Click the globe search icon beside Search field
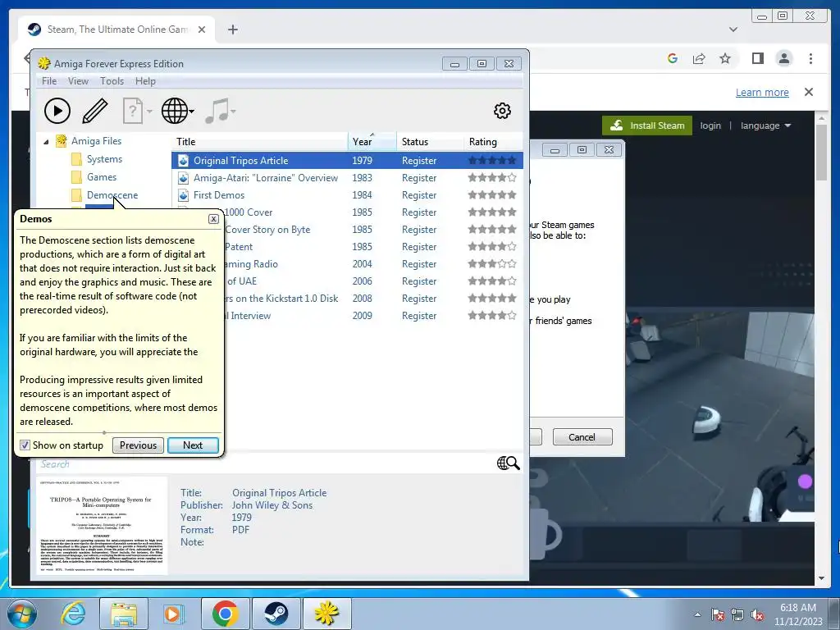The image size is (840, 630). point(508,463)
